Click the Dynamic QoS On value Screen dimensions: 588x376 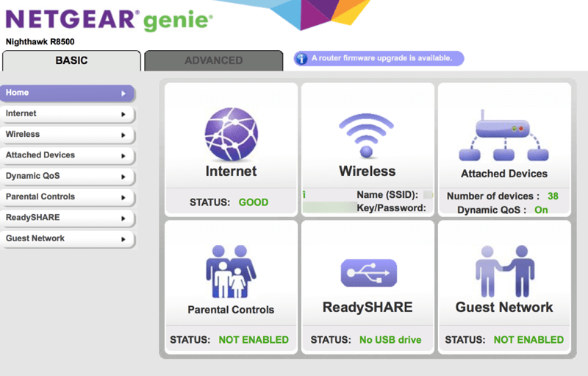541,210
